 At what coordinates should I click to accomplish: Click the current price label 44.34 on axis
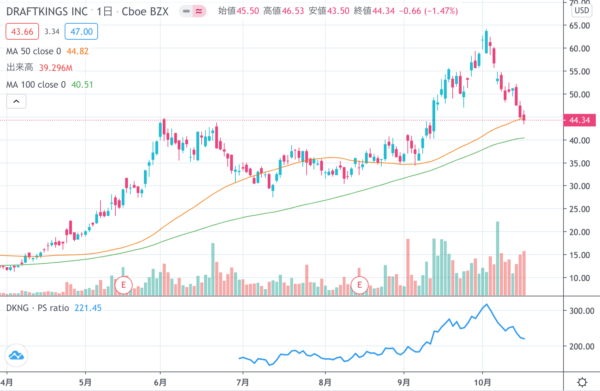[x=579, y=121]
